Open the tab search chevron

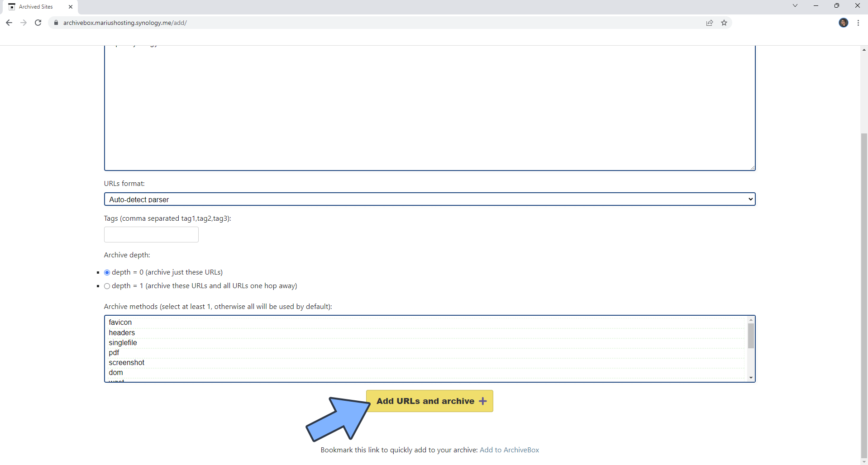[x=795, y=6]
